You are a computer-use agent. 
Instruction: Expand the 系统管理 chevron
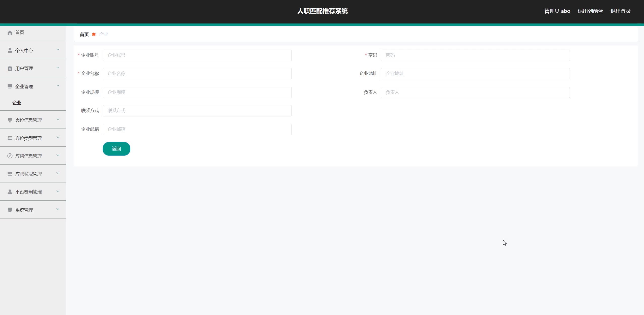[58, 209]
